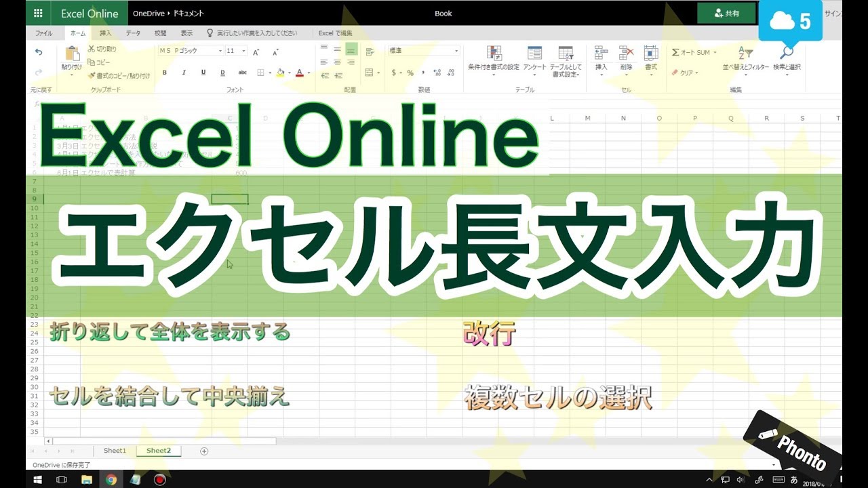Image resolution: width=868 pixels, height=488 pixels.
Task: Click the Cut (切り取り) scissors button
Action: click(102, 49)
